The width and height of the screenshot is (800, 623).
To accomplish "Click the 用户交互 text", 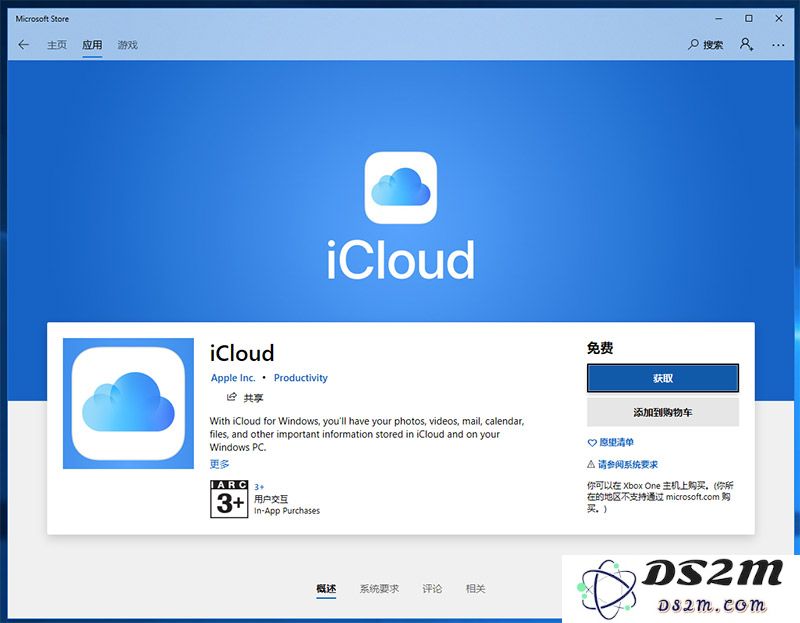I will click(271, 499).
